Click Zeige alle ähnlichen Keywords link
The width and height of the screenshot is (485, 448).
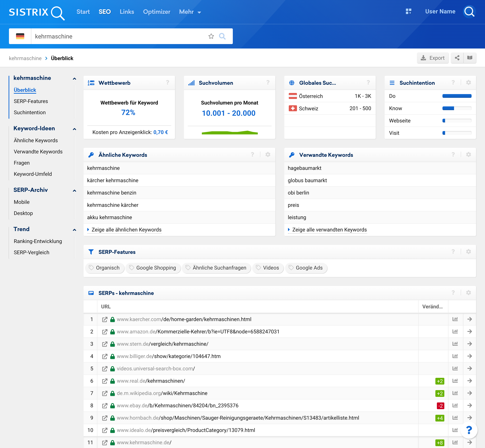126,230
